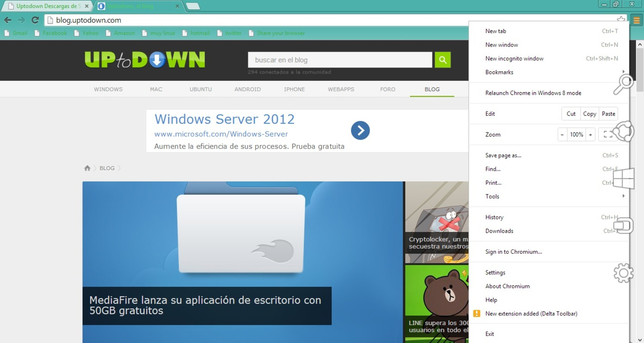Click the Copy button
Screen dimensions: 644x343
coord(589,114)
